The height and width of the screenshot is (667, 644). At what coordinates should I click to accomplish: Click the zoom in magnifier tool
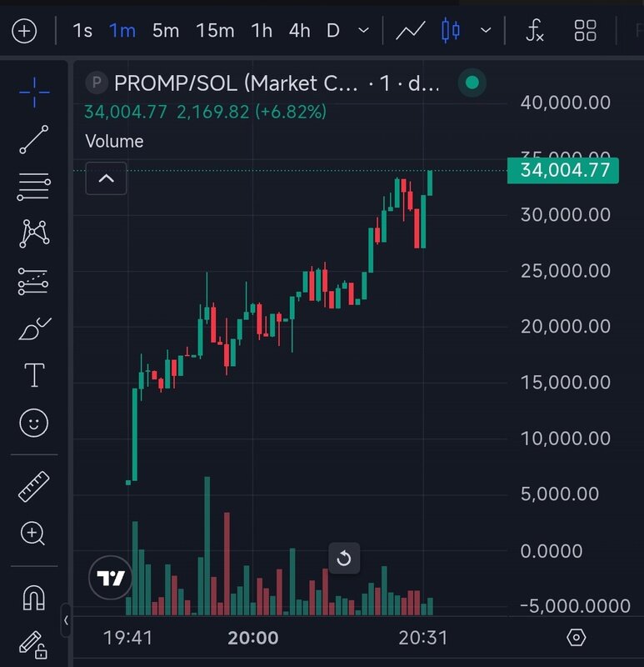33,533
